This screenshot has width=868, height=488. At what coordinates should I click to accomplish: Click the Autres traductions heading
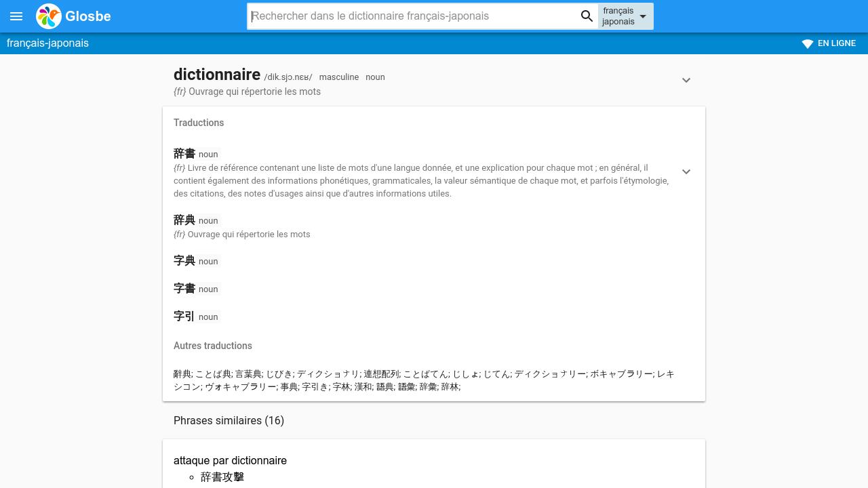(213, 346)
